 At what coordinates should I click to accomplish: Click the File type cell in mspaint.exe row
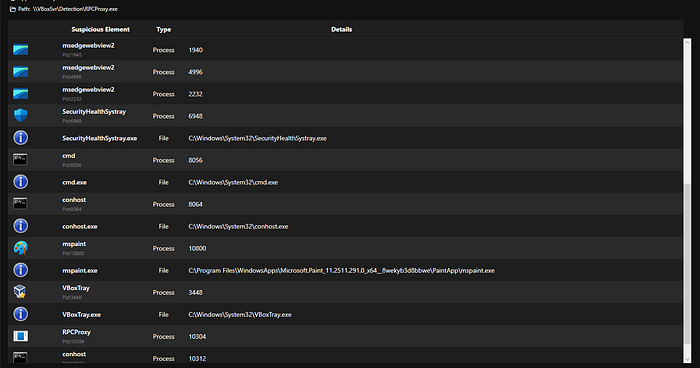pos(163,271)
